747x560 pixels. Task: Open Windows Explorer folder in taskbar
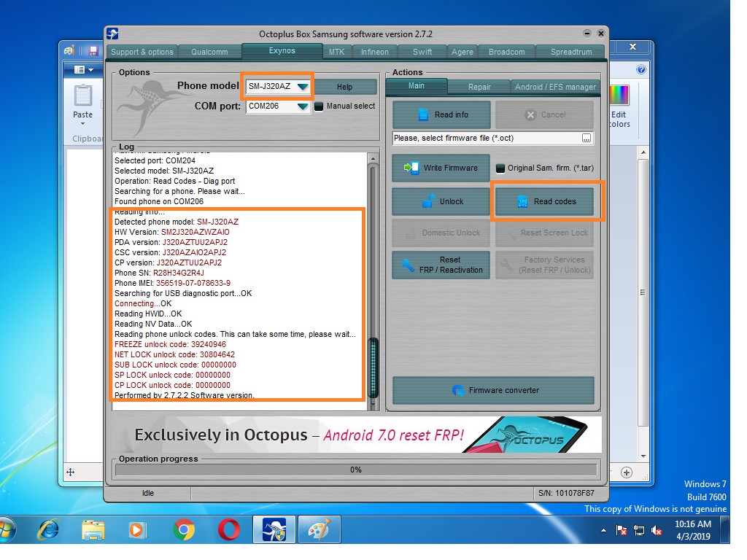(93, 530)
